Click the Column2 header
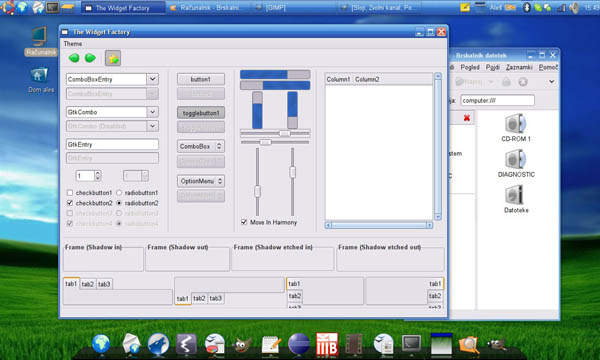600x360 pixels. click(x=367, y=79)
